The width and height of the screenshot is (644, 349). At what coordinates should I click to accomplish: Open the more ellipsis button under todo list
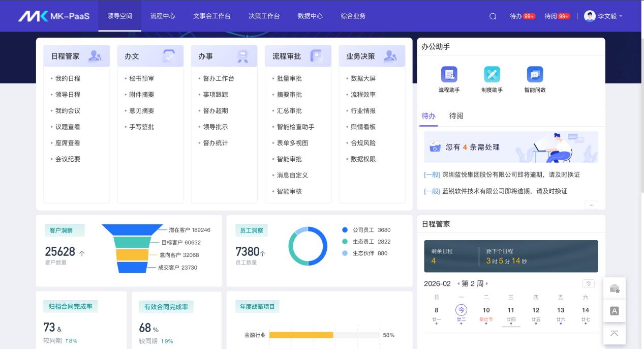(591, 205)
